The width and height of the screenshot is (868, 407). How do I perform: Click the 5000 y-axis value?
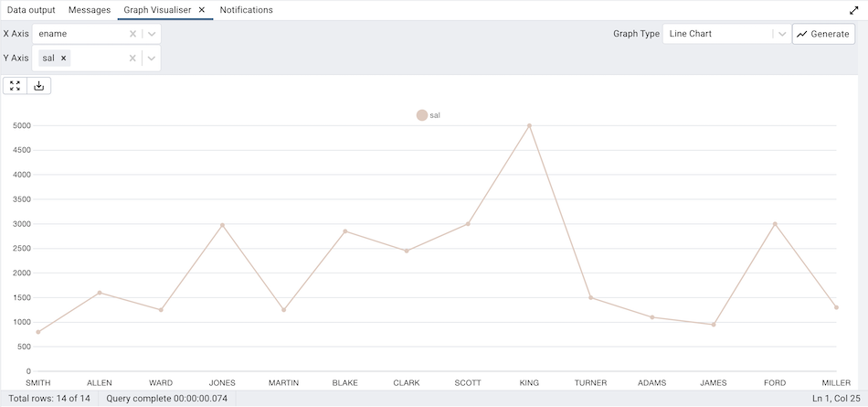click(22, 126)
